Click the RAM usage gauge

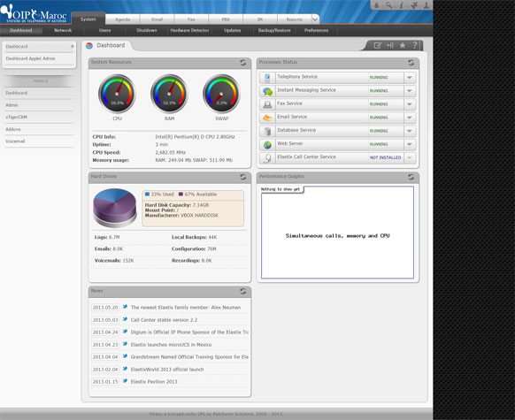point(169,94)
